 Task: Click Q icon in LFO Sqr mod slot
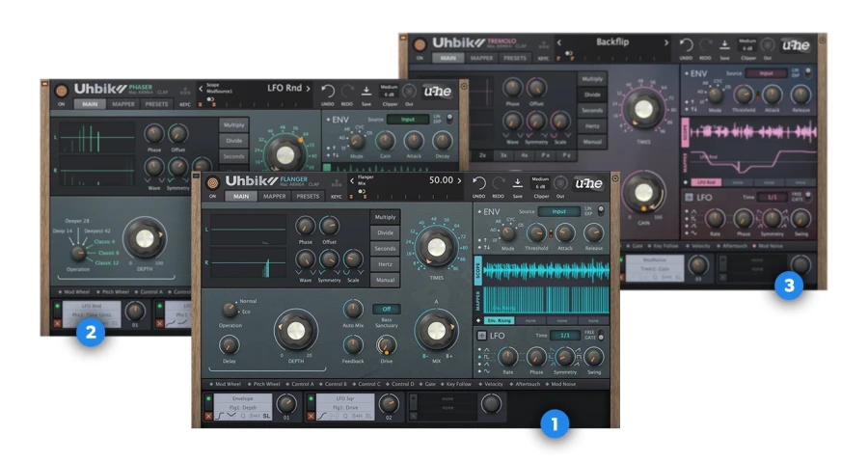(x=345, y=416)
